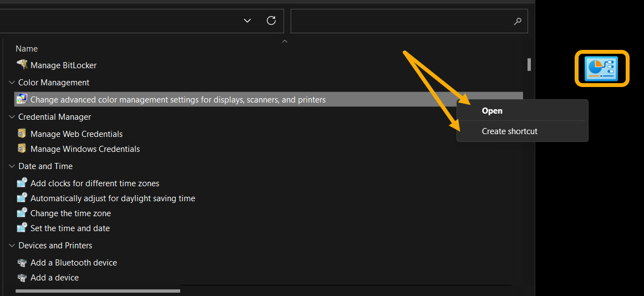644x296 pixels.
Task: Click the Date and Time group label
Action: (45, 166)
